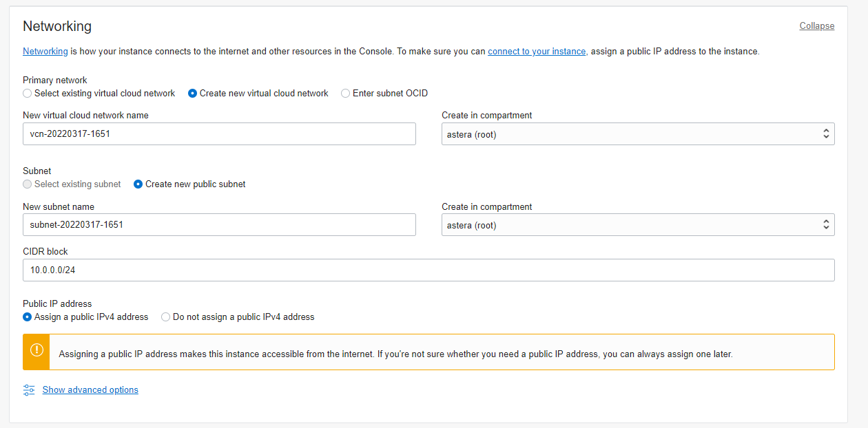Enable Assign a public IPv4 address
Image resolution: width=868 pixels, height=428 pixels.
pos(28,317)
